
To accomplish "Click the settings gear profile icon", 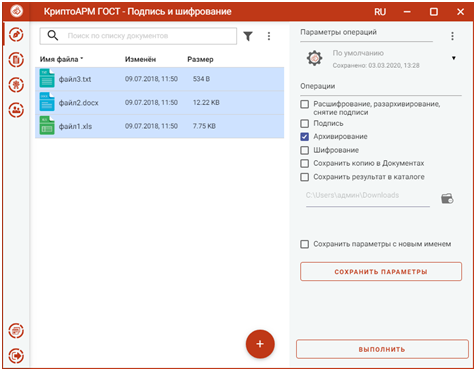I will 314,58.
